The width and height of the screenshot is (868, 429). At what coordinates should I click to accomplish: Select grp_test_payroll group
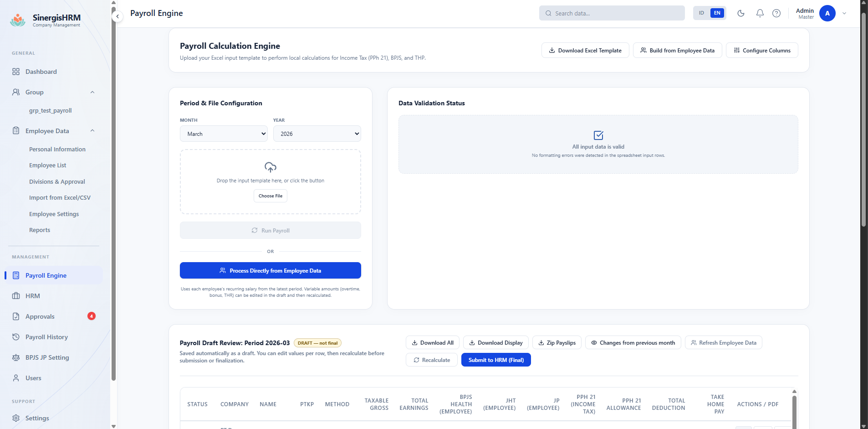[51, 110]
